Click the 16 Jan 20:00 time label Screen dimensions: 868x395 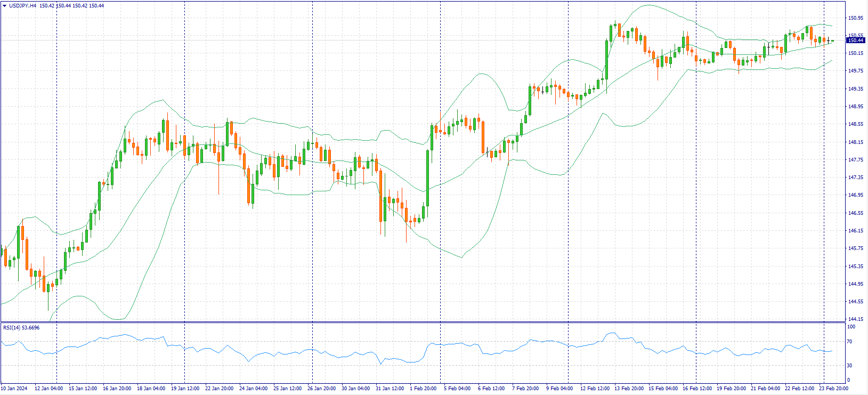(116, 389)
